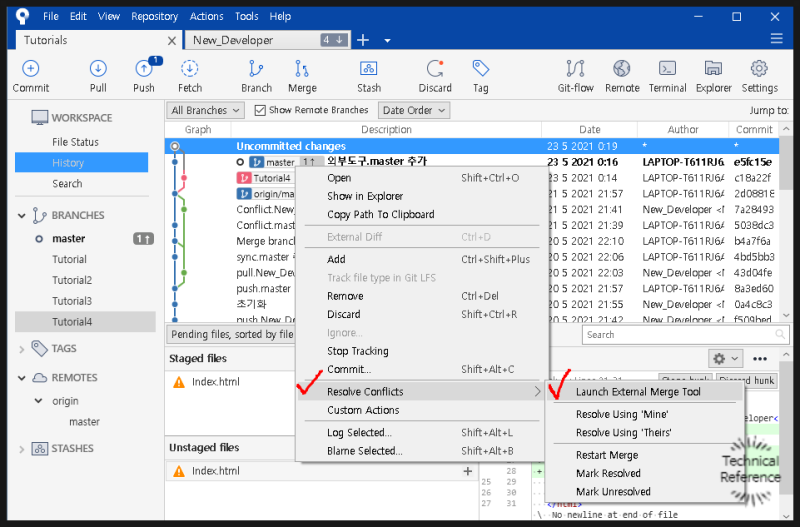Select Resolve Using 'Mine' option

622,414
